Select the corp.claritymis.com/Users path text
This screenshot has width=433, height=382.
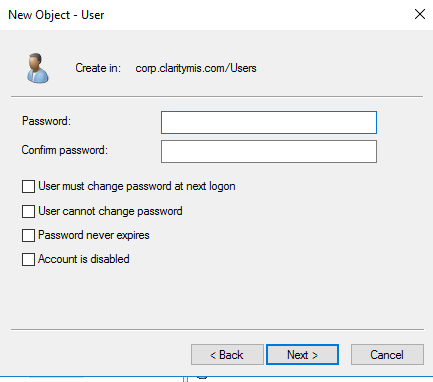(196, 68)
